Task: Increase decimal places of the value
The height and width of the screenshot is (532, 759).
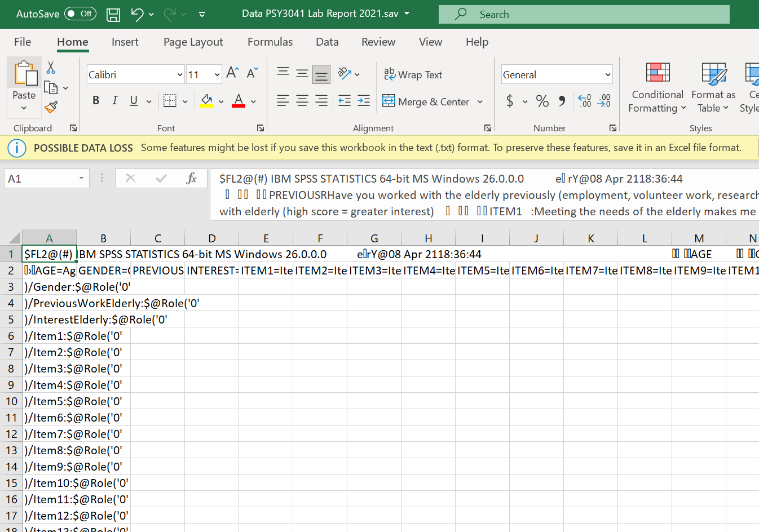Action: pyautogui.click(x=584, y=101)
